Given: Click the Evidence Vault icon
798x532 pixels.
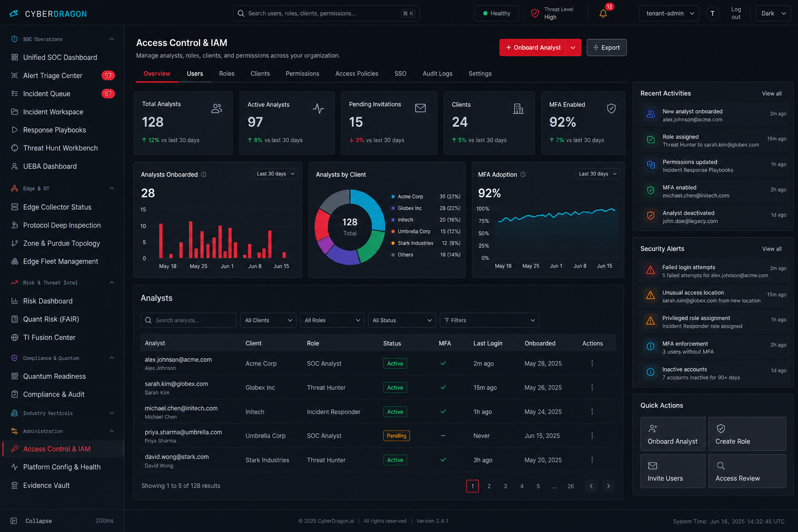Looking at the screenshot, I should click(15, 485).
